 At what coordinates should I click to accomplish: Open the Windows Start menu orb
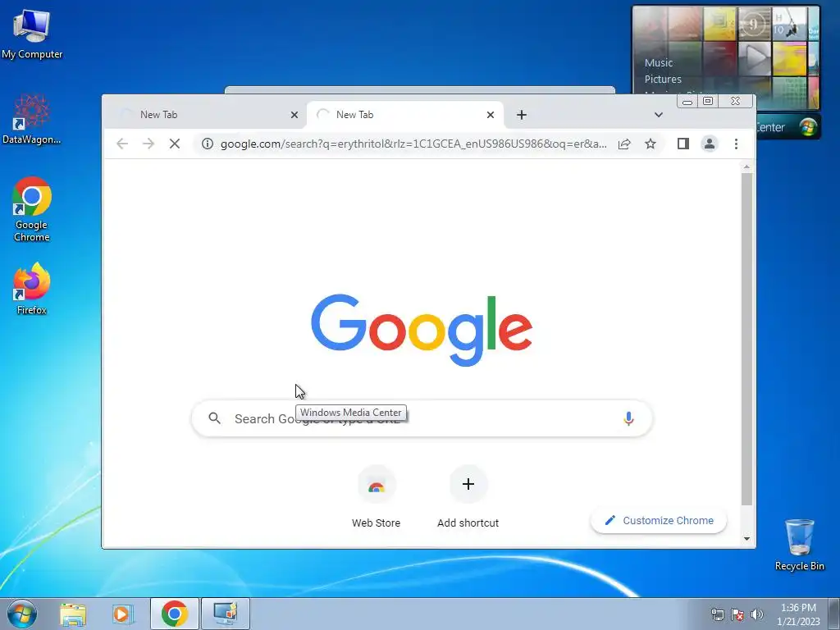(22, 614)
